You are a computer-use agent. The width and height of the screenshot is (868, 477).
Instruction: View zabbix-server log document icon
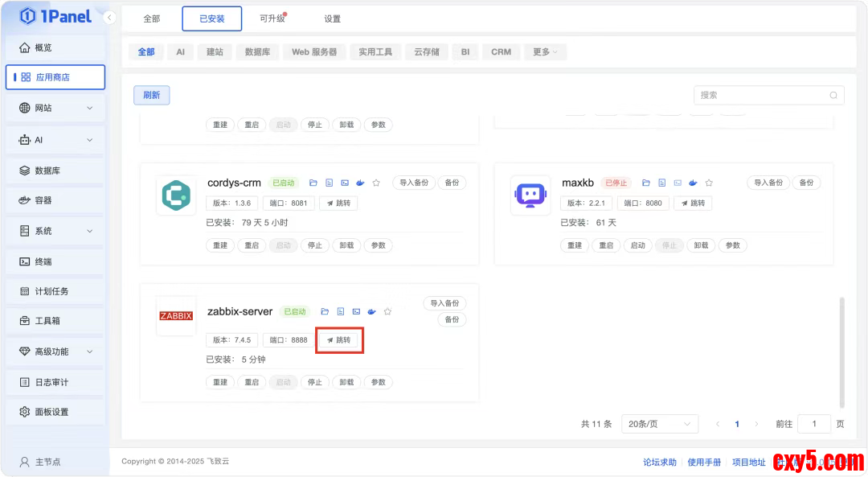341,311
